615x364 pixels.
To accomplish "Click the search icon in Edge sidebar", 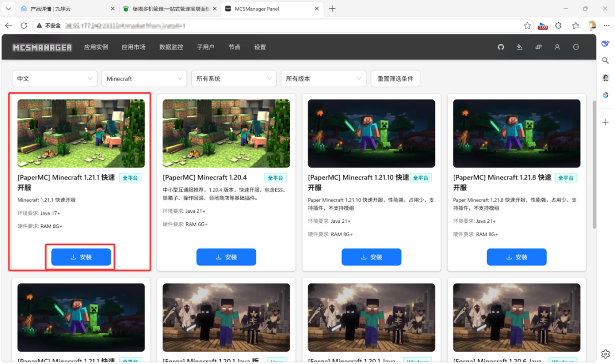I will pyautogui.click(x=606, y=61).
